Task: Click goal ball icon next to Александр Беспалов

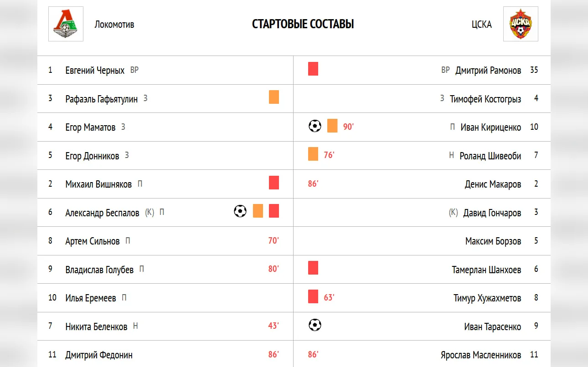Action: click(x=240, y=211)
